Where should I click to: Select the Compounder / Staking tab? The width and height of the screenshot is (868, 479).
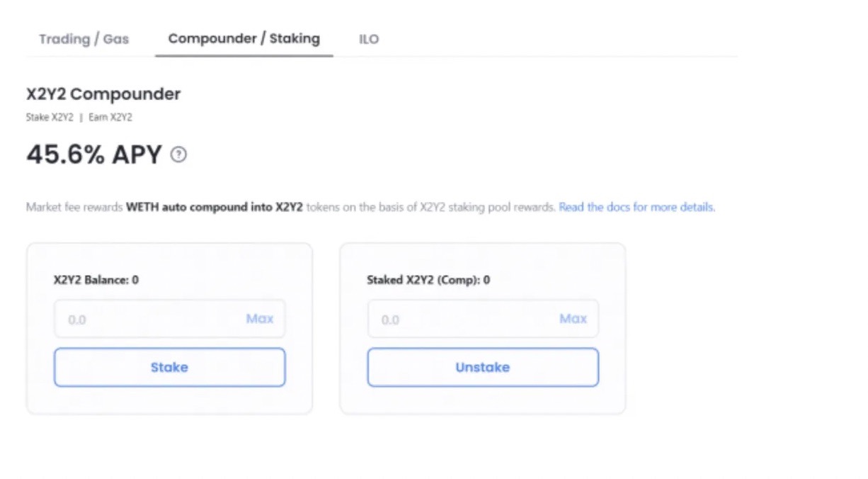pos(243,38)
